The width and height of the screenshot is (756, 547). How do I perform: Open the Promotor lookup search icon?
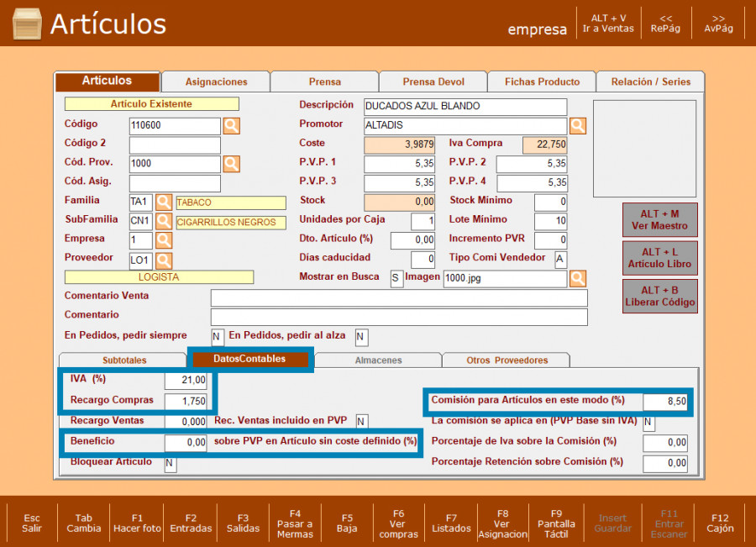point(578,126)
